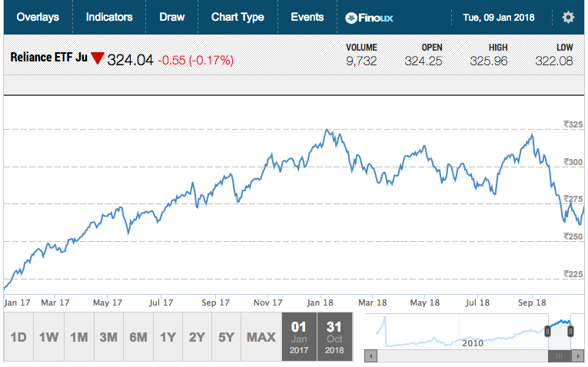Click the Reliance ETF Ju name
Screen dimensions: 588x367
[48, 58]
